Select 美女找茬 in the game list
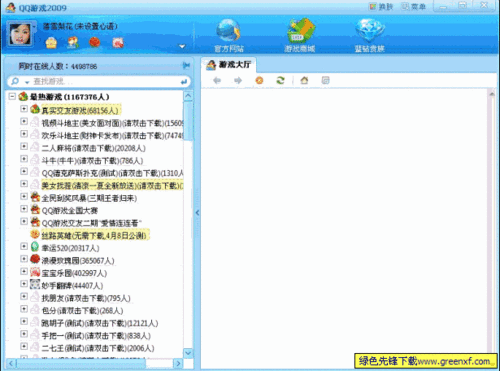 click(112, 185)
